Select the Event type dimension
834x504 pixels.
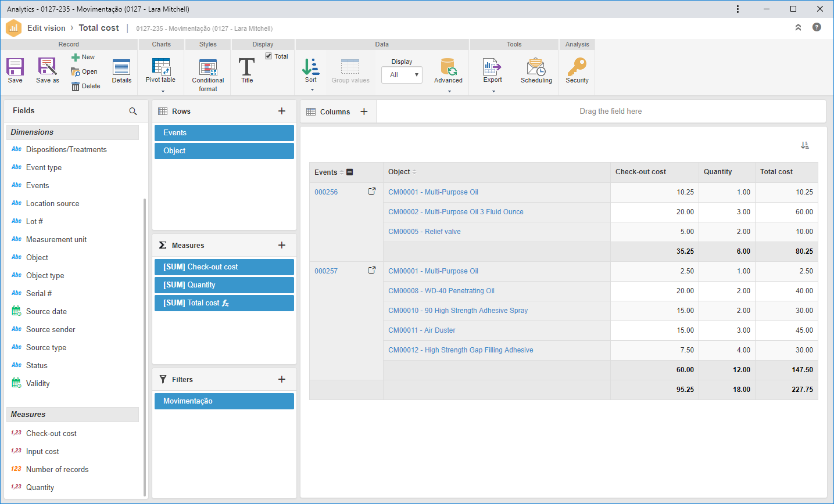[x=44, y=168]
